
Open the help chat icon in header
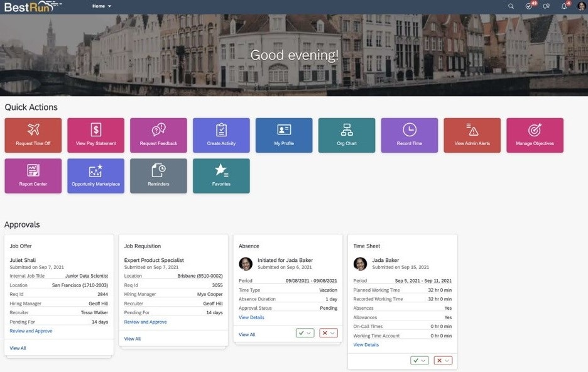(x=547, y=6)
